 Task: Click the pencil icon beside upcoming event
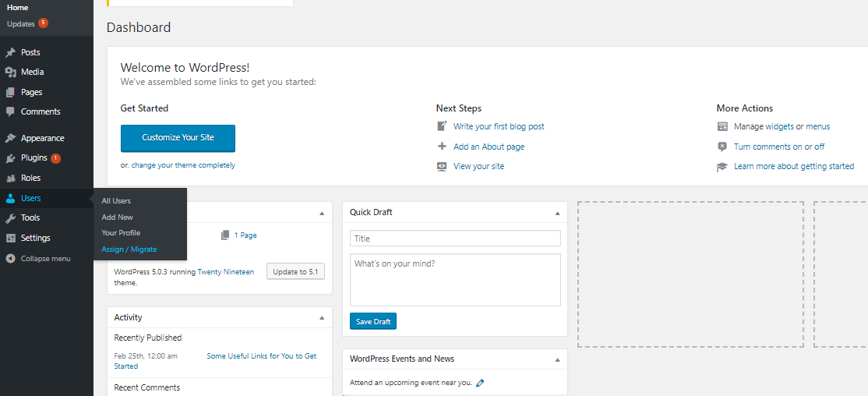tap(480, 382)
